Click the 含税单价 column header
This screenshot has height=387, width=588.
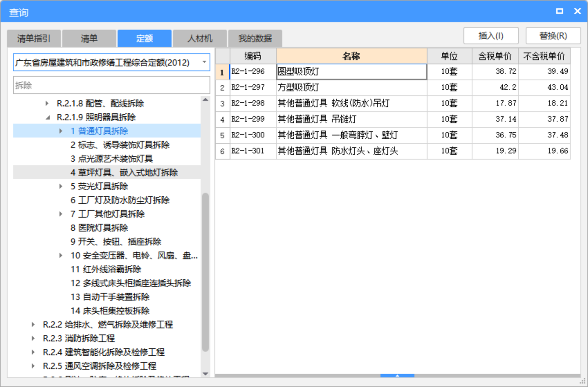tap(495, 56)
